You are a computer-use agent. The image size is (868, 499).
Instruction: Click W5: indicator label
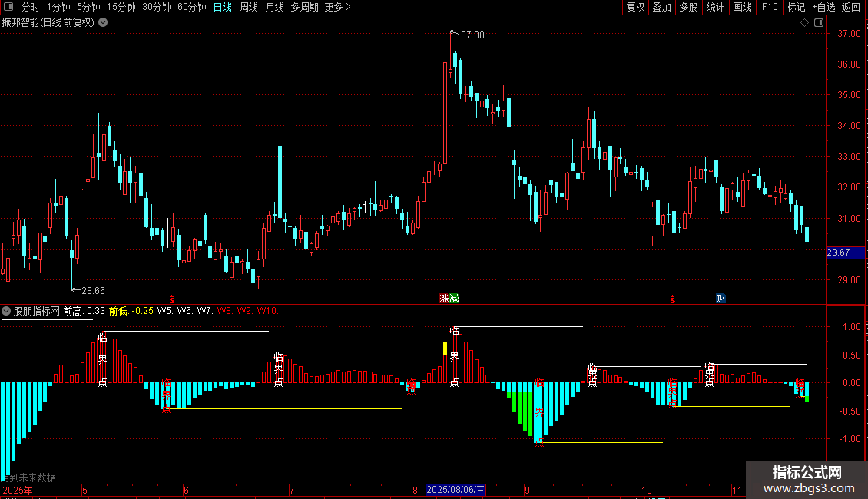[164, 311]
